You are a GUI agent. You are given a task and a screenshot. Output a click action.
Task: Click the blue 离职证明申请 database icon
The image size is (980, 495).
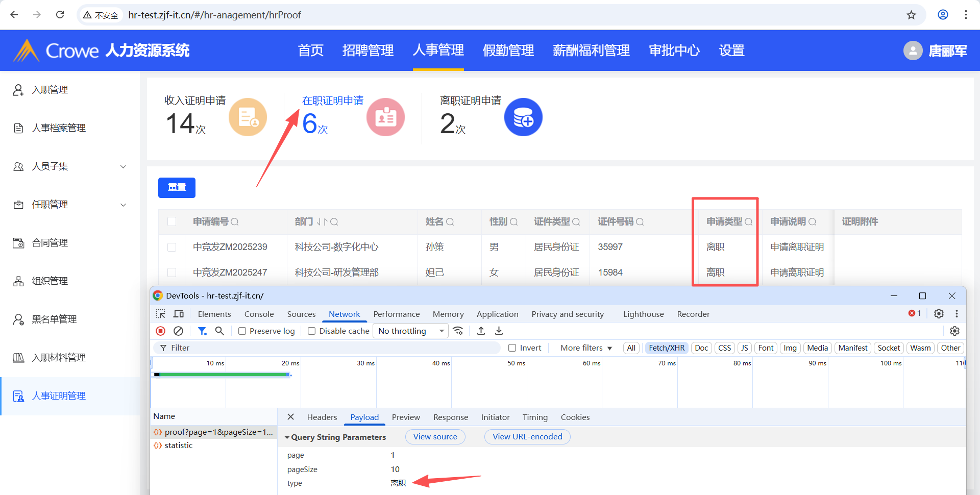point(523,117)
